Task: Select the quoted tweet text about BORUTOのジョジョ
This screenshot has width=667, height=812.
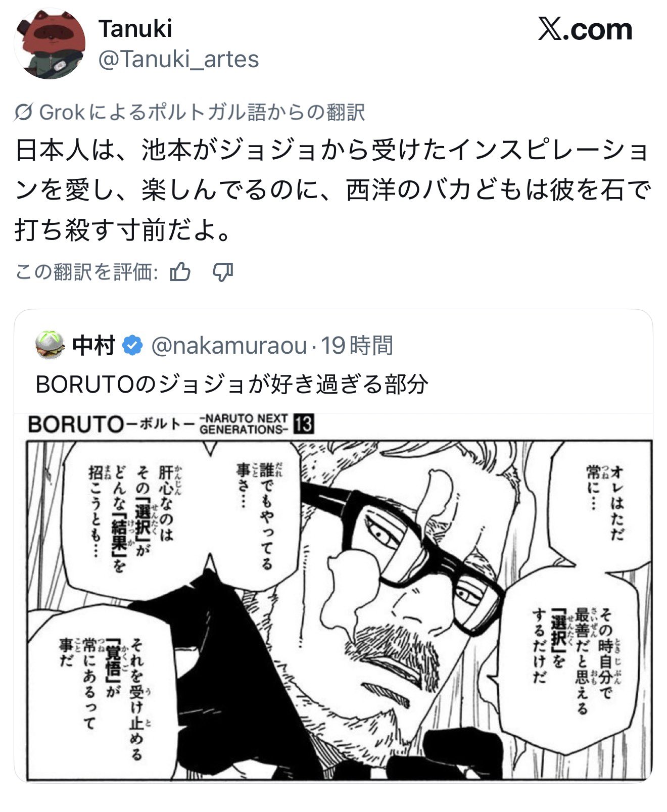Action: coord(232,385)
